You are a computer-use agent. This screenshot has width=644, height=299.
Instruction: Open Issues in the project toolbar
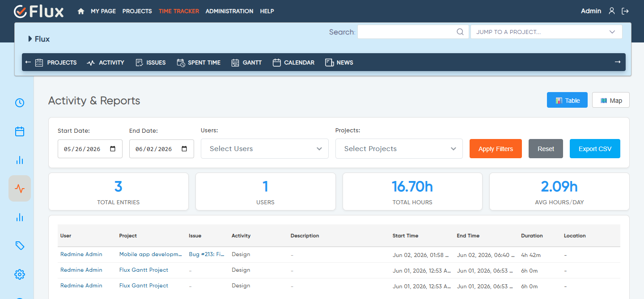click(151, 63)
